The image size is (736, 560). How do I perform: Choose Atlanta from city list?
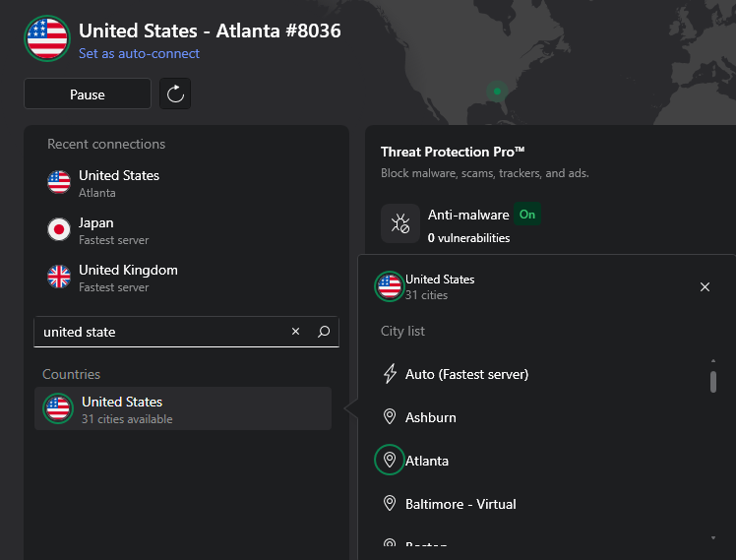(x=540, y=461)
